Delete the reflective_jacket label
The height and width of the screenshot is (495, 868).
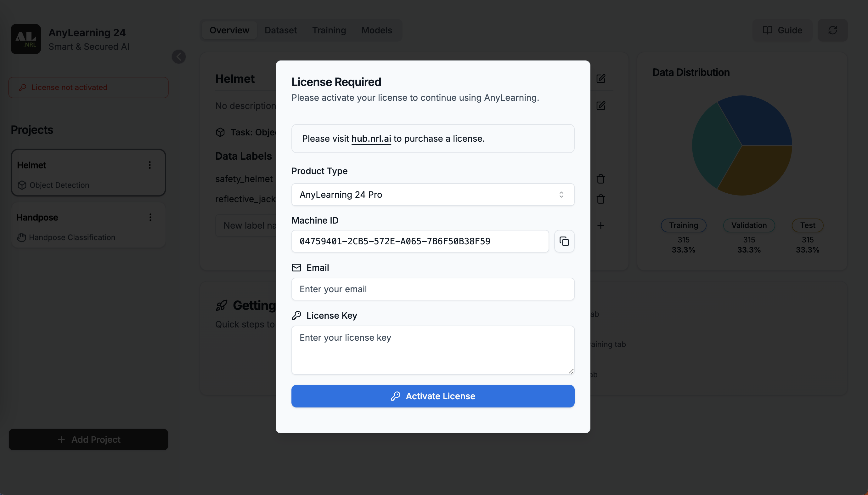point(600,199)
